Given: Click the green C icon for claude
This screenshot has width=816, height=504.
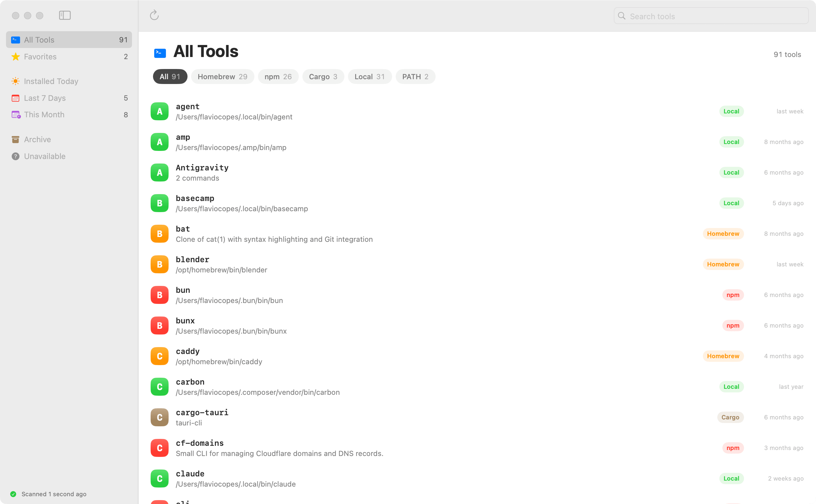Looking at the screenshot, I should (x=159, y=479).
